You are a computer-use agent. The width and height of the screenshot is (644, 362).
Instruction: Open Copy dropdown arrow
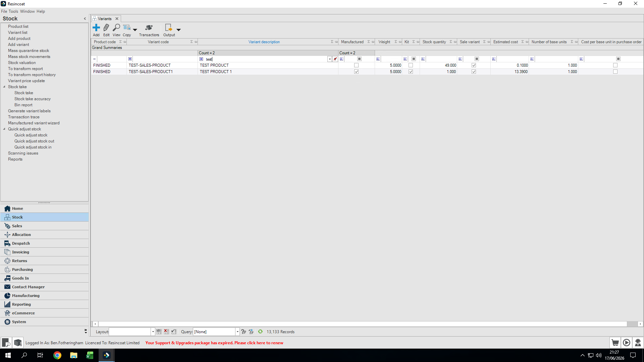point(135,30)
